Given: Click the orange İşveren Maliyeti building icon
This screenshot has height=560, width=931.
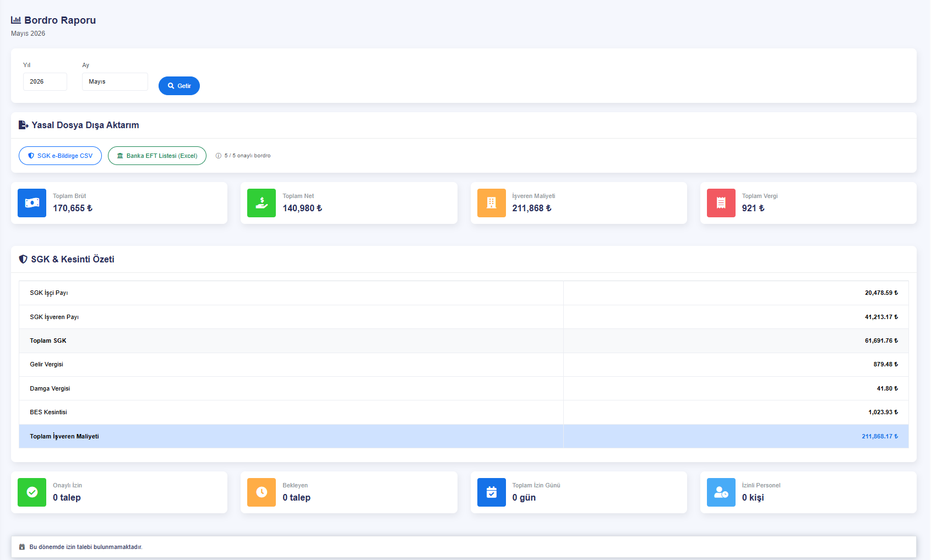Looking at the screenshot, I should (x=492, y=203).
